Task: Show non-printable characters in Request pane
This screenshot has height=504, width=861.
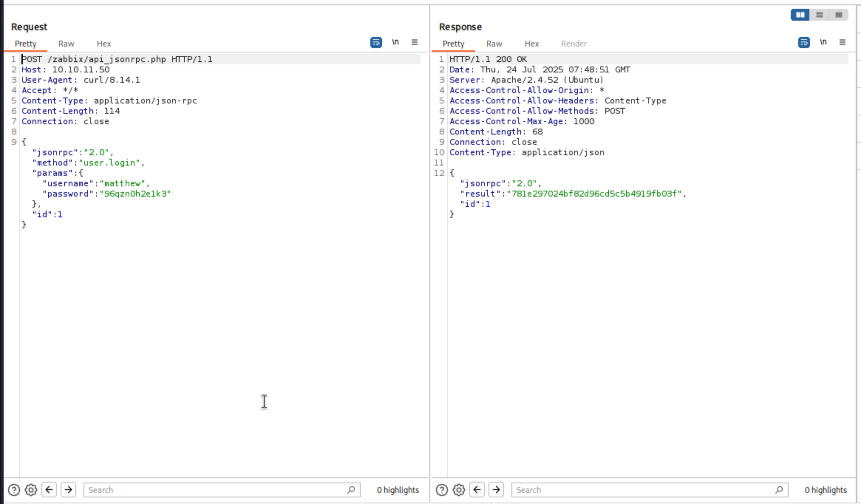Action: tap(395, 42)
